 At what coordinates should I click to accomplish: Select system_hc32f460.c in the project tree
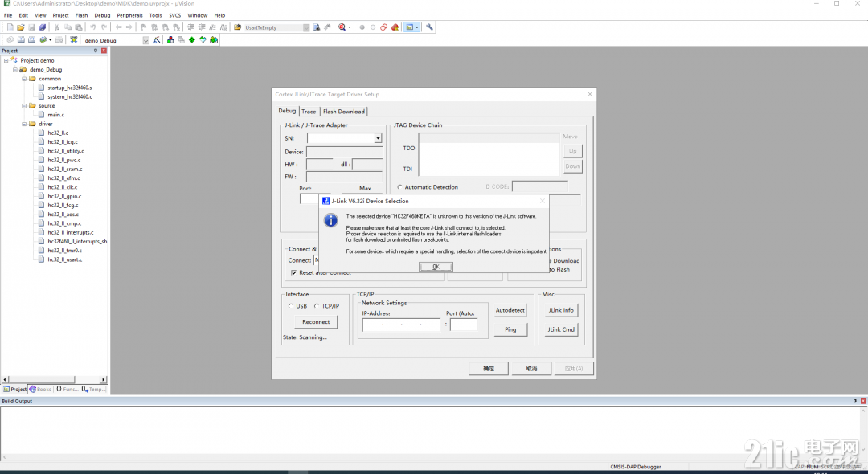(70, 96)
